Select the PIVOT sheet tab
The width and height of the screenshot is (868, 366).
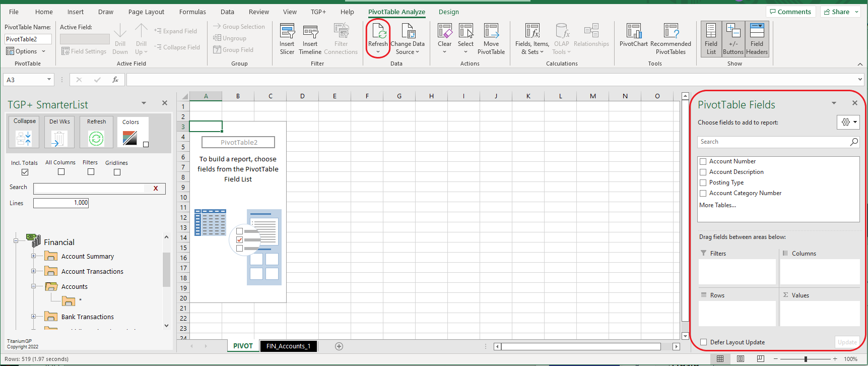[243, 346]
